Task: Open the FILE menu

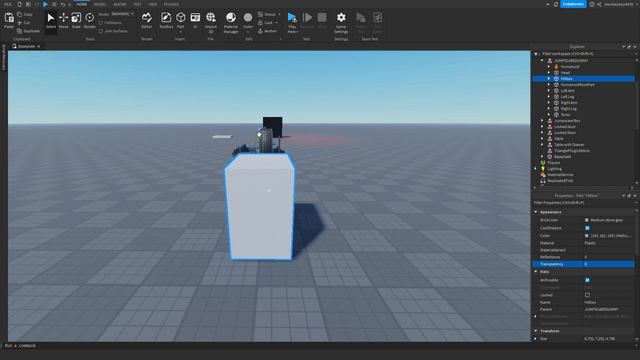Action: (x=7, y=4)
